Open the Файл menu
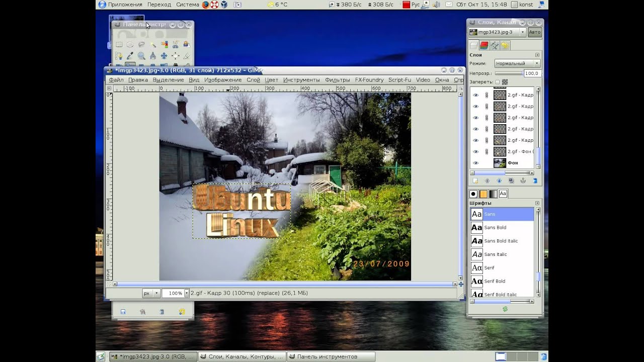644x362 pixels. (116, 80)
